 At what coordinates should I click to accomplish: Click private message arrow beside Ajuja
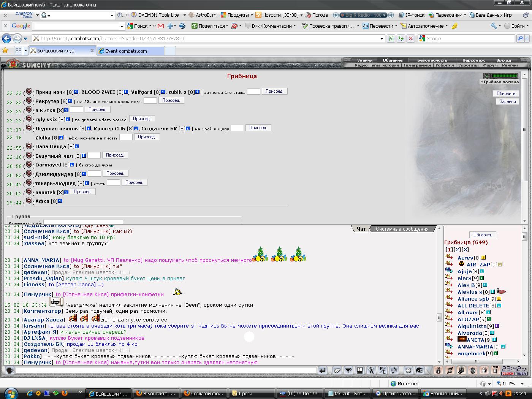449,271
